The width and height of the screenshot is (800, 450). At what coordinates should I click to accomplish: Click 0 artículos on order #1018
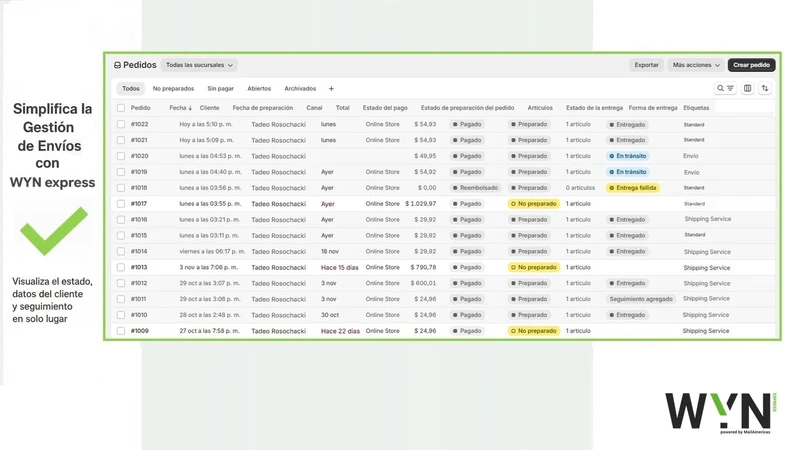coord(580,188)
